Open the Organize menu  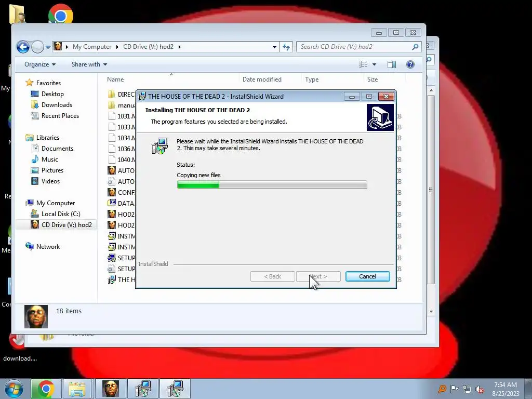tap(39, 64)
